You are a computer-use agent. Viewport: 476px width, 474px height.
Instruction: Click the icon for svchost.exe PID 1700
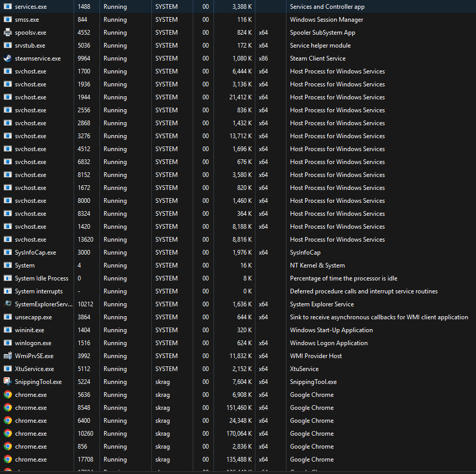coord(8,71)
